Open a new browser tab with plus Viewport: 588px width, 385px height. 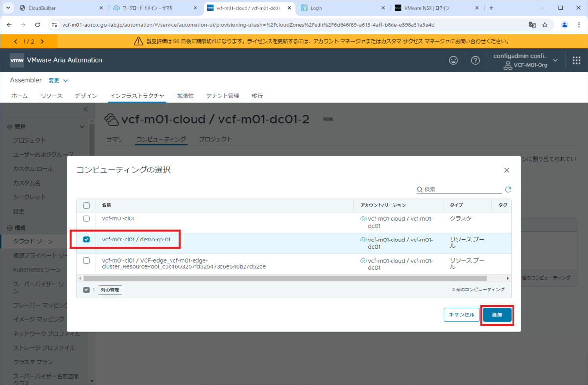click(x=491, y=8)
